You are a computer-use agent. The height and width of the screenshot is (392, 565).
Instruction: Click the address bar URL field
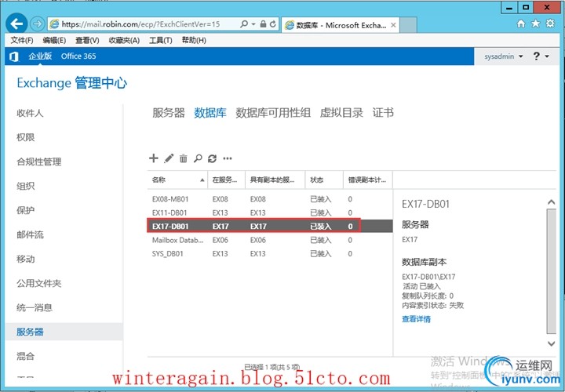pos(140,24)
